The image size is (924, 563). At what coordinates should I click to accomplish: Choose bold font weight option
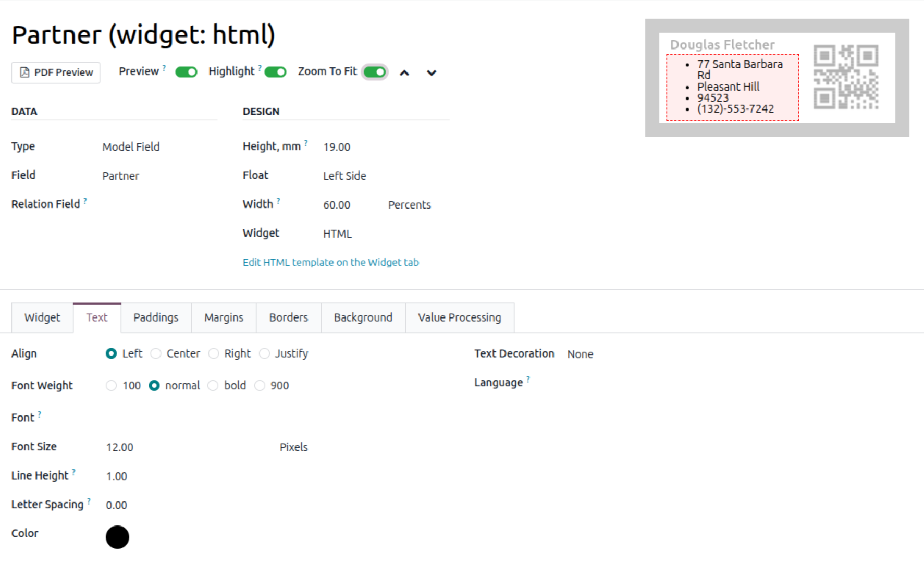point(213,386)
